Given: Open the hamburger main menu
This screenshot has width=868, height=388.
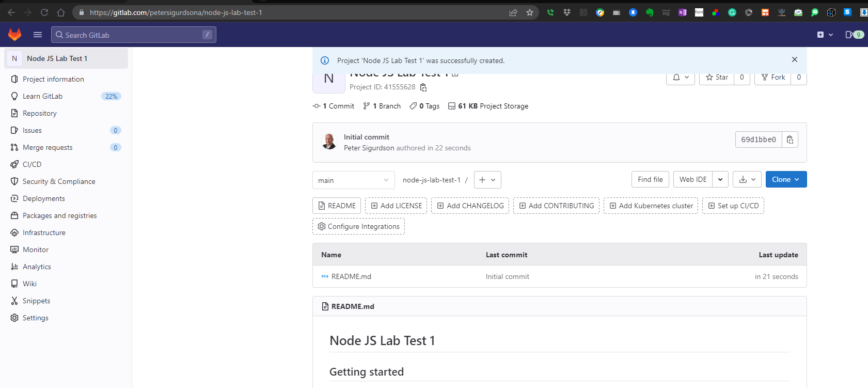Looking at the screenshot, I should (38, 35).
